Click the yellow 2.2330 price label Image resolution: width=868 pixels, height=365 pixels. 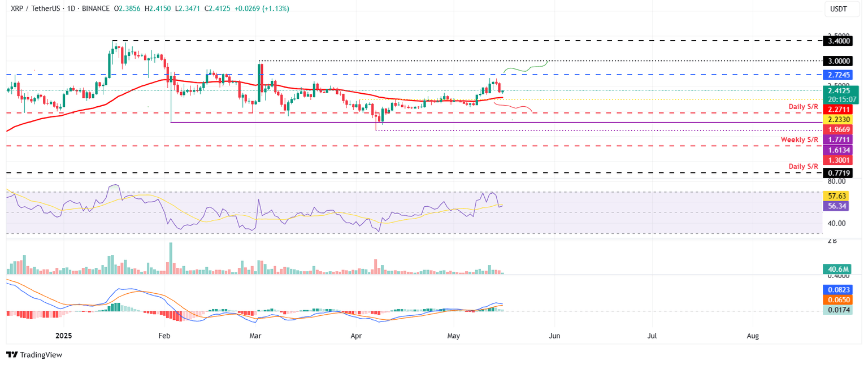tap(838, 119)
